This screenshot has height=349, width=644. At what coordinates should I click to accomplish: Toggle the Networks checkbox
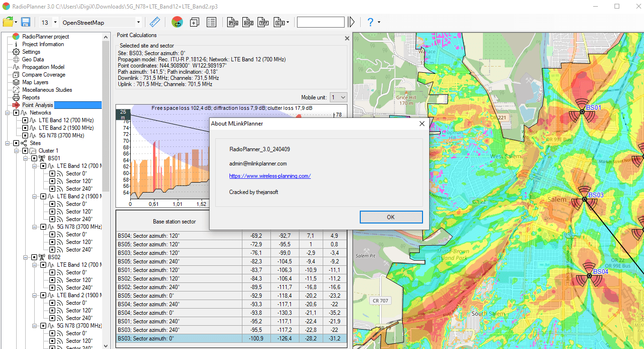16,113
